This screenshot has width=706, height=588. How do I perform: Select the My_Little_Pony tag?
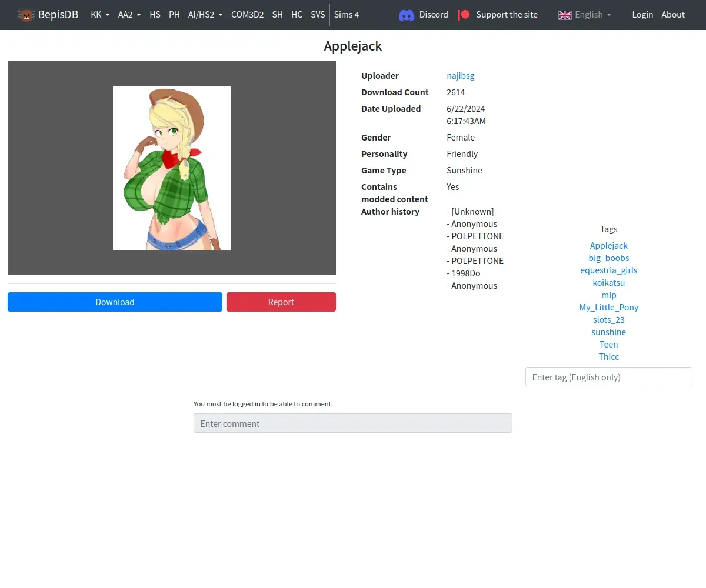(x=609, y=308)
